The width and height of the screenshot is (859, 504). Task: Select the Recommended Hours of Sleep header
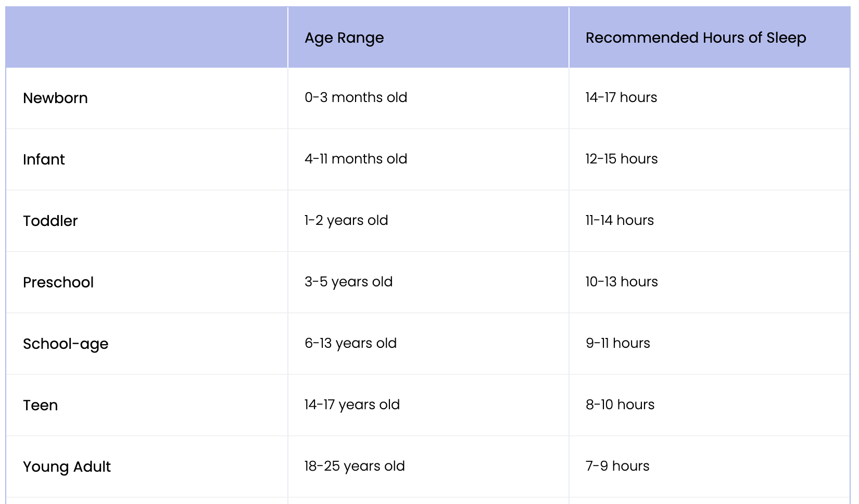point(696,38)
